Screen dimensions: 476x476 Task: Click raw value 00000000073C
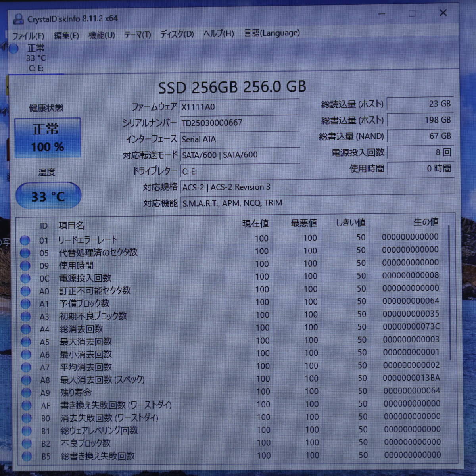(x=411, y=326)
